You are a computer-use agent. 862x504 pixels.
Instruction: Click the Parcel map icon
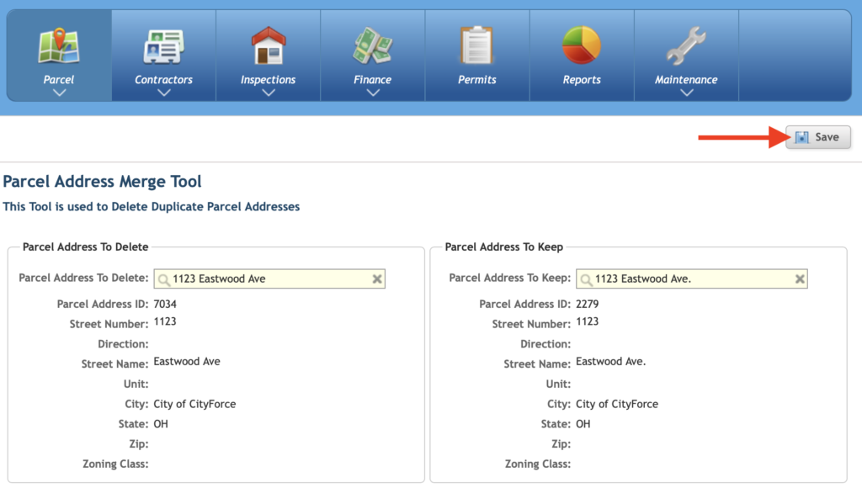pos(59,46)
